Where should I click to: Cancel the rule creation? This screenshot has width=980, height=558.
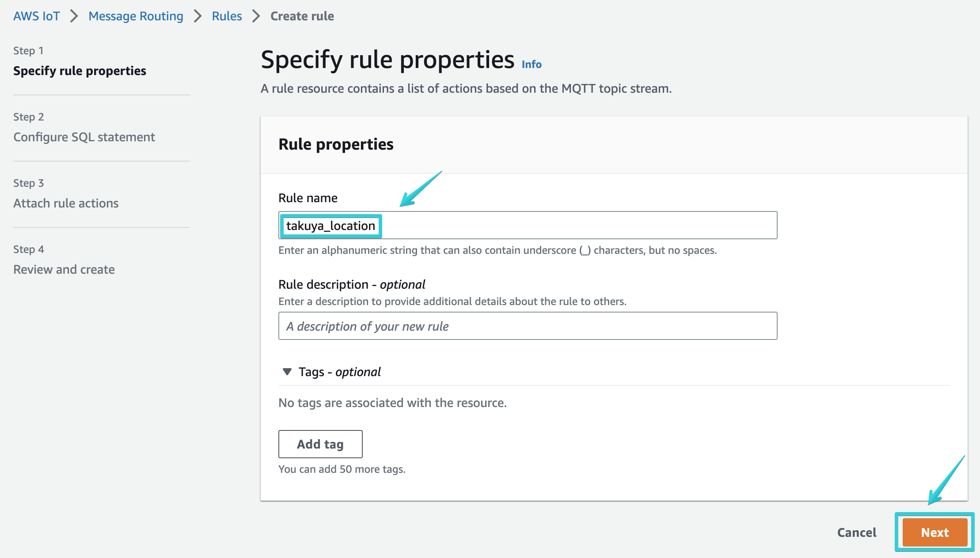[856, 532]
